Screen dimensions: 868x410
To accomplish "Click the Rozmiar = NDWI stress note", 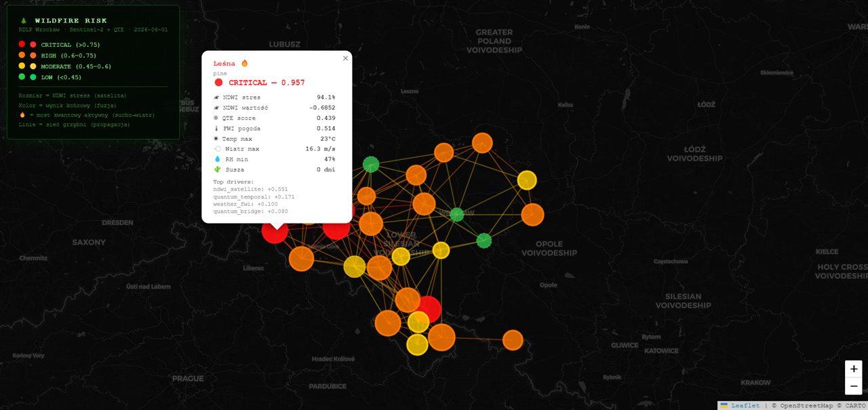I will pyautogui.click(x=73, y=96).
